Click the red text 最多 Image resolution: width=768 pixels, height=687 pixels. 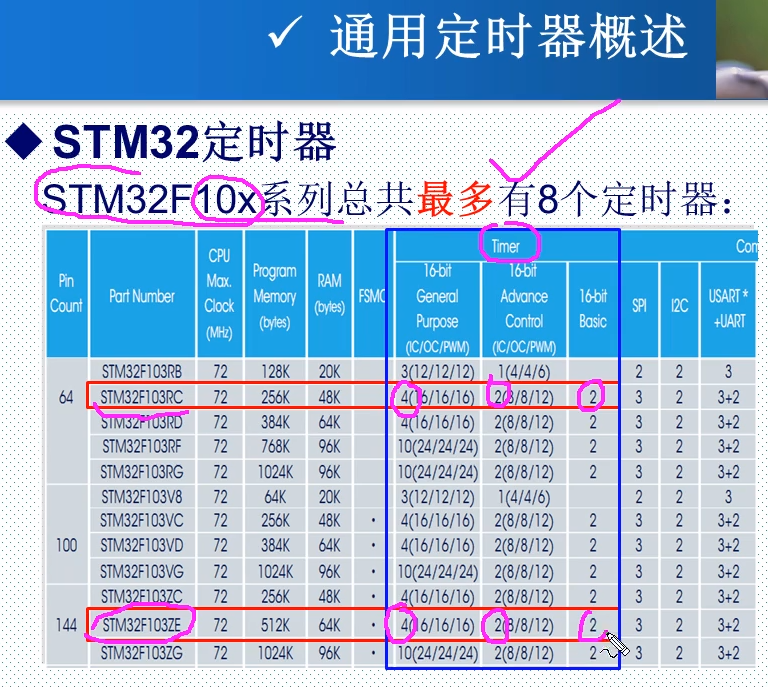pos(455,199)
